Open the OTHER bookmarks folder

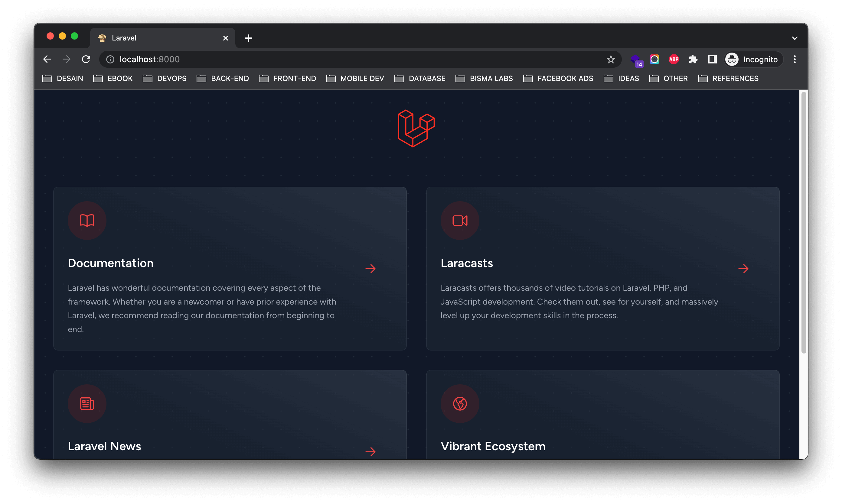click(668, 79)
